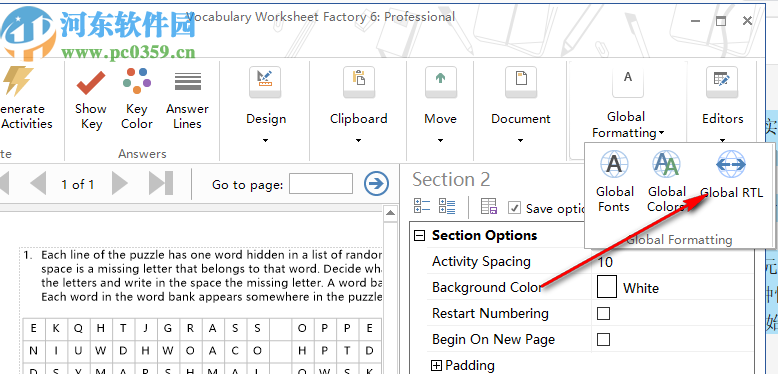
Task: Enable the Restart Numbering checkbox
Action: tap(603, 313)
